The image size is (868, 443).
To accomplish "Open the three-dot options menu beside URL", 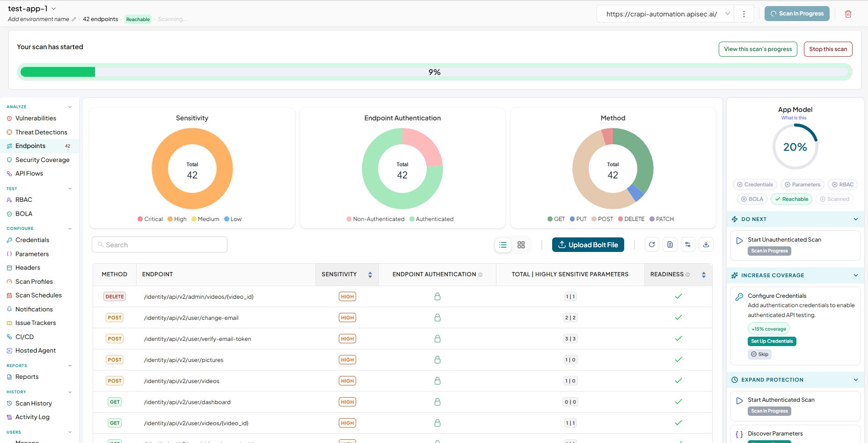I will pyautogui.click(x=744, y=14).
